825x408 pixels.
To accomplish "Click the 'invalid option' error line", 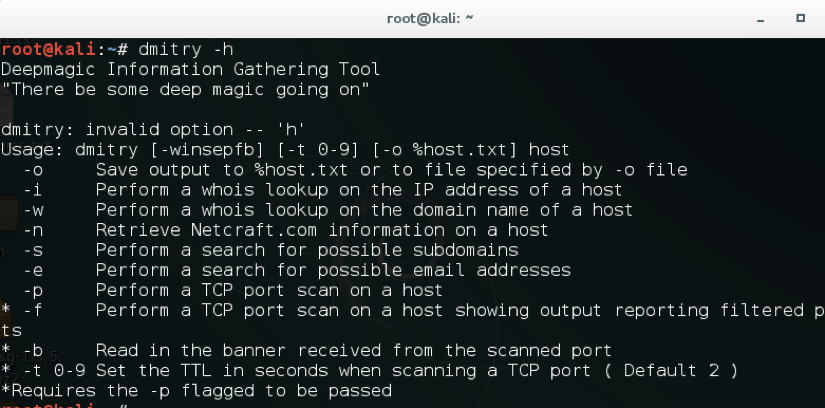I will (153, 130).
